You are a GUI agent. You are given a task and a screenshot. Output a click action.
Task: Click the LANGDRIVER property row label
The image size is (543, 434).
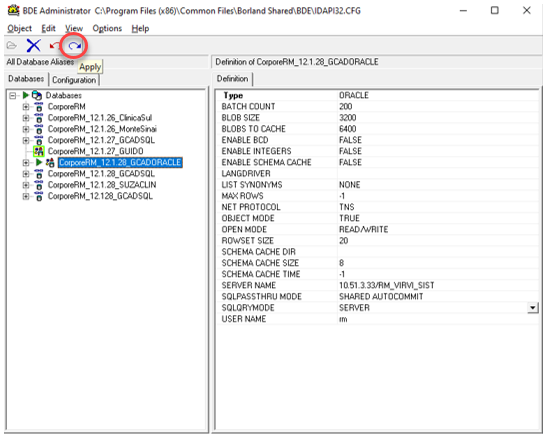pyautogui.click(x=246, y=174)
